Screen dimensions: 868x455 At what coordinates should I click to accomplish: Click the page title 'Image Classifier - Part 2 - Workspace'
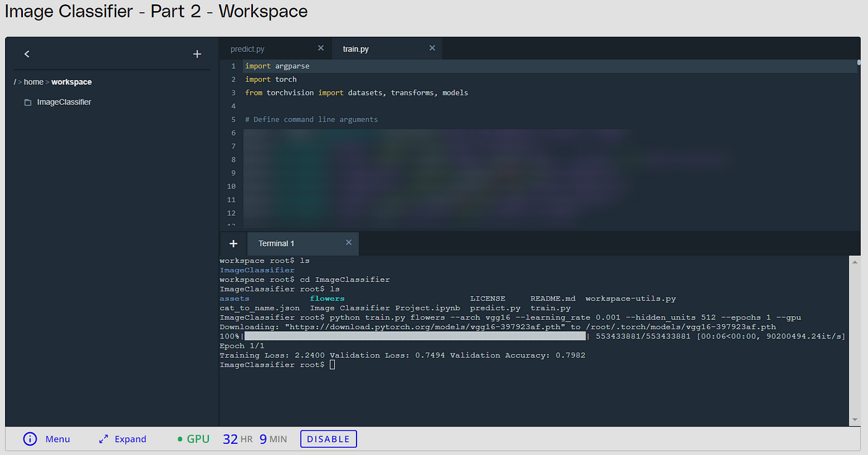[x=156, y=11]
